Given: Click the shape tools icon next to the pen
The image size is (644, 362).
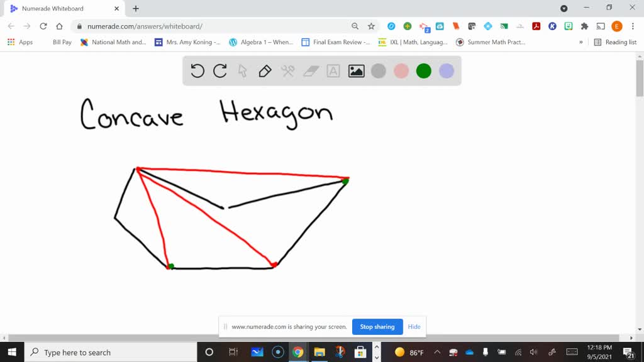Looking at the screenshot, I should pos(286,71).
